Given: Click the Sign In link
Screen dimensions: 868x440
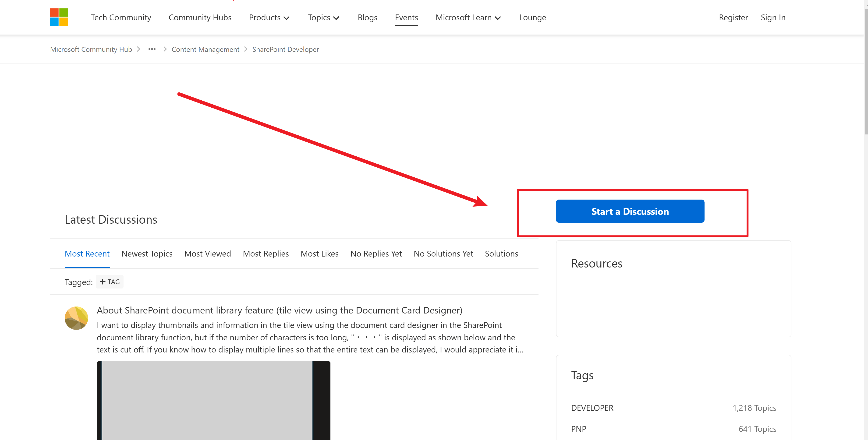Looking at the screenshot, I should pyautogui.click(x=773, y=18).
